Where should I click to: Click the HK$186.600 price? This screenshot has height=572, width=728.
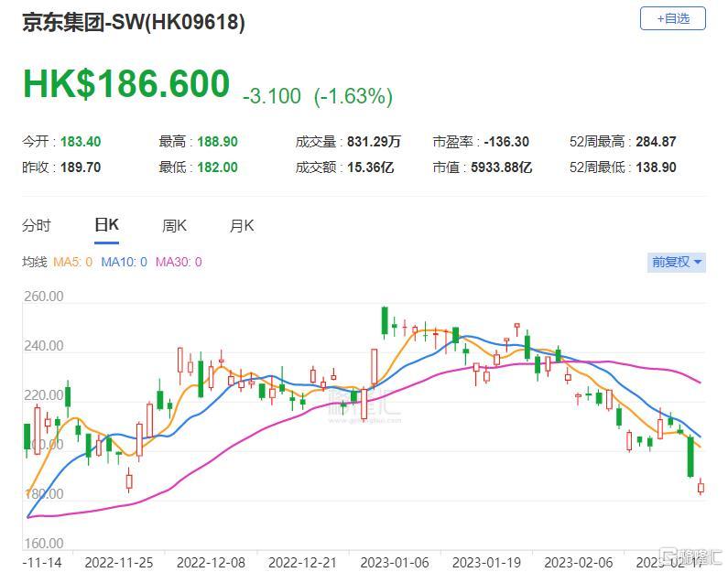126,84
